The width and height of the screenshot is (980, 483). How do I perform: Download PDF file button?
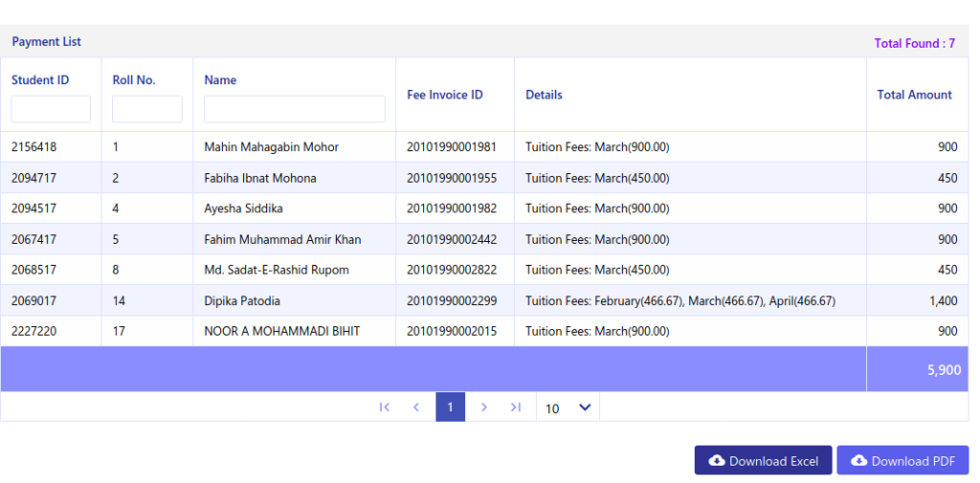pyautogui.click(x=902, y=460)
